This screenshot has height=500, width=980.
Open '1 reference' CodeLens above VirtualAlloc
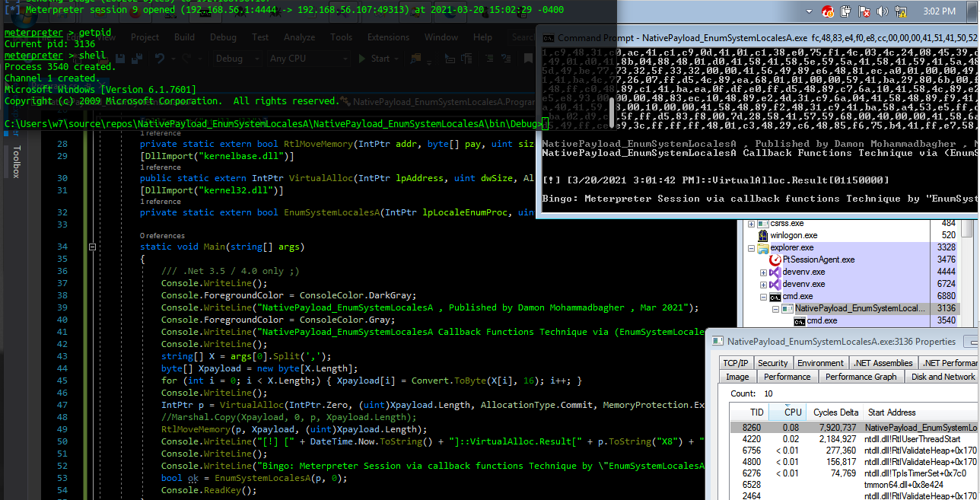pos(161,167)
